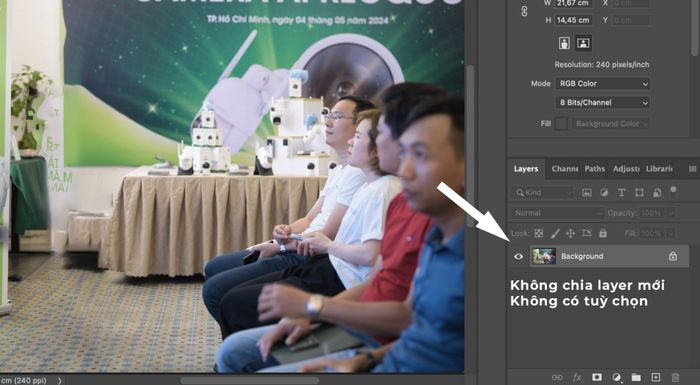Image resolution: width=700 pixels, height=385 pixels.
Task: Filter layers for pixel layers
Action: point(587,192)
